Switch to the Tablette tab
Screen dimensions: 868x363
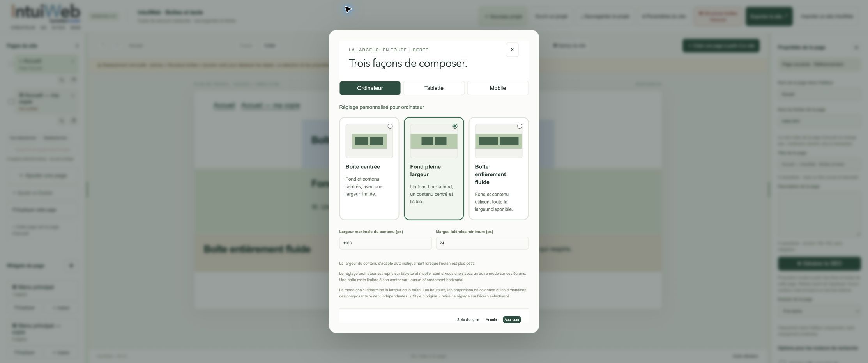pyautogui.click(x=434, y=88)
